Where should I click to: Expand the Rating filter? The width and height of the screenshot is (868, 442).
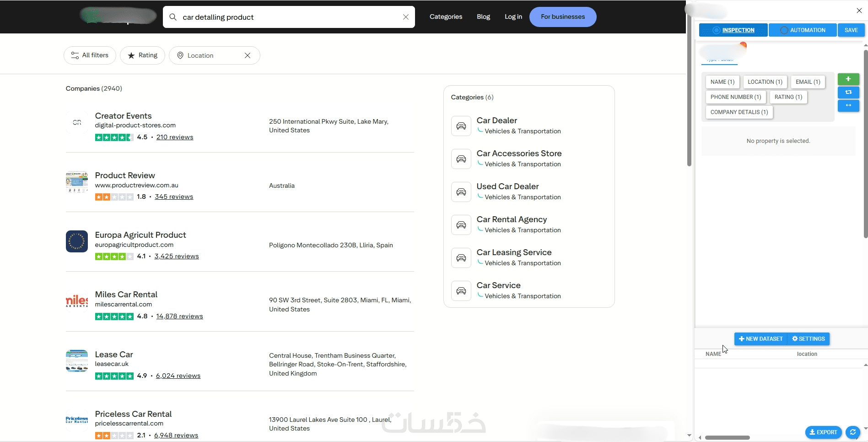point(142,55)
